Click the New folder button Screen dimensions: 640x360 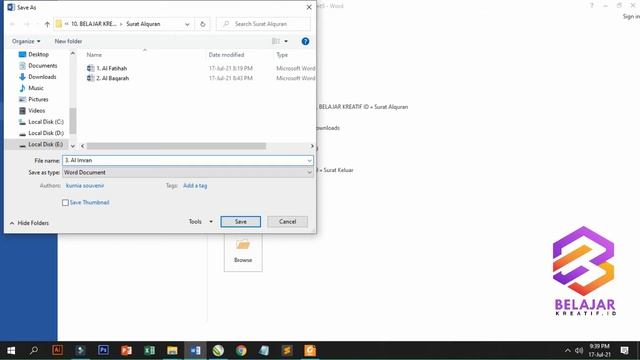(68, 41)
